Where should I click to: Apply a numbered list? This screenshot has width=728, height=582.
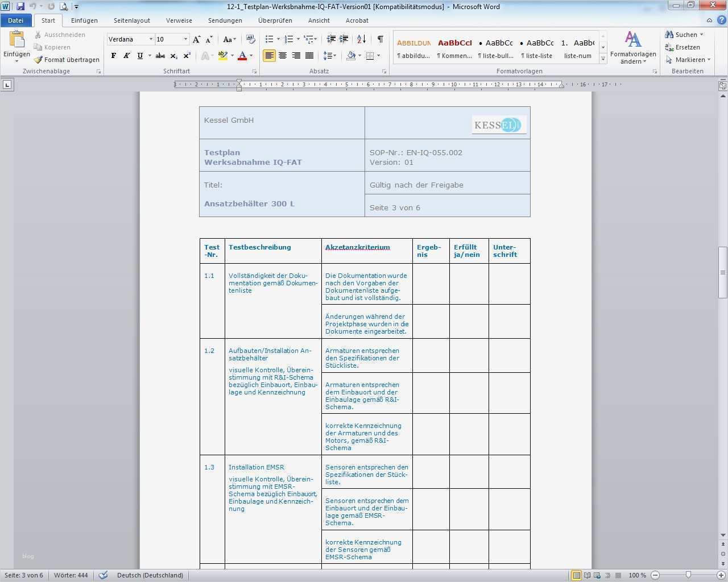click(289, 39)
